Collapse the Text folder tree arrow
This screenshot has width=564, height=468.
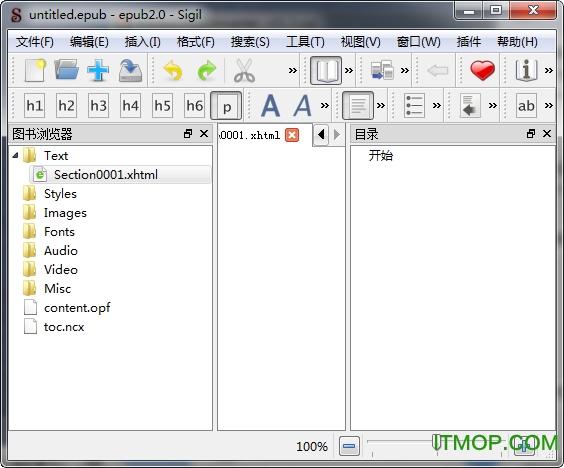(x=15, y=155)
